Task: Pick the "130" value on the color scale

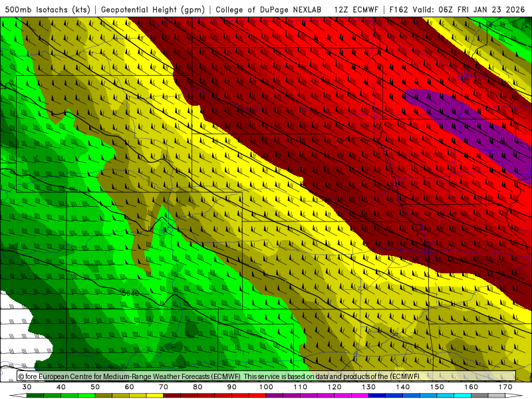Action: tap(369, 387)
